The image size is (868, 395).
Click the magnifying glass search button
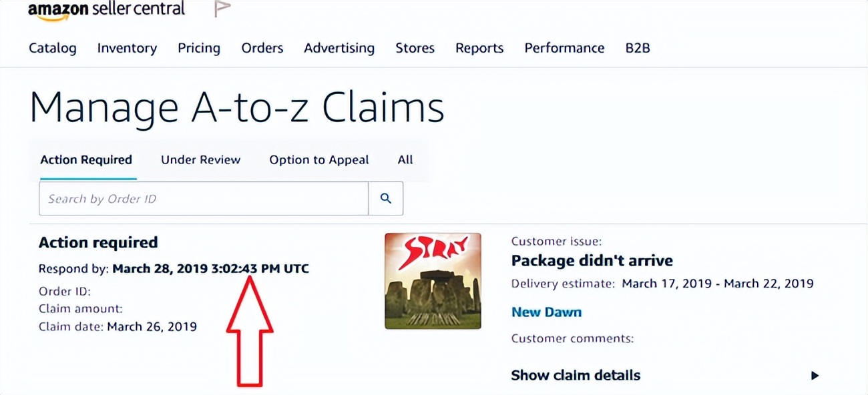[386, 198]
